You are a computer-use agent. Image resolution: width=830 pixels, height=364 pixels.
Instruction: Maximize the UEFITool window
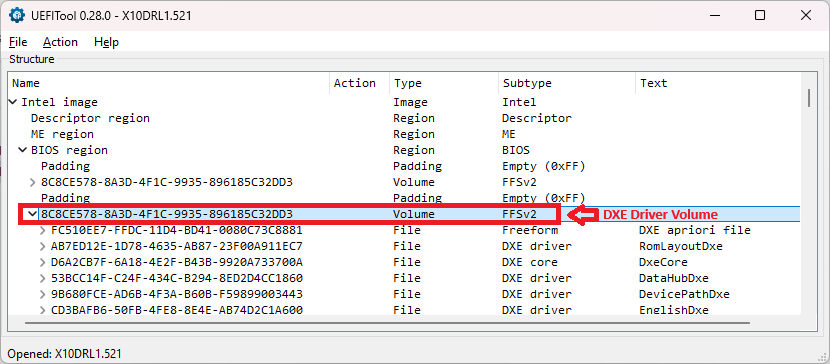[x=760, y=15]
